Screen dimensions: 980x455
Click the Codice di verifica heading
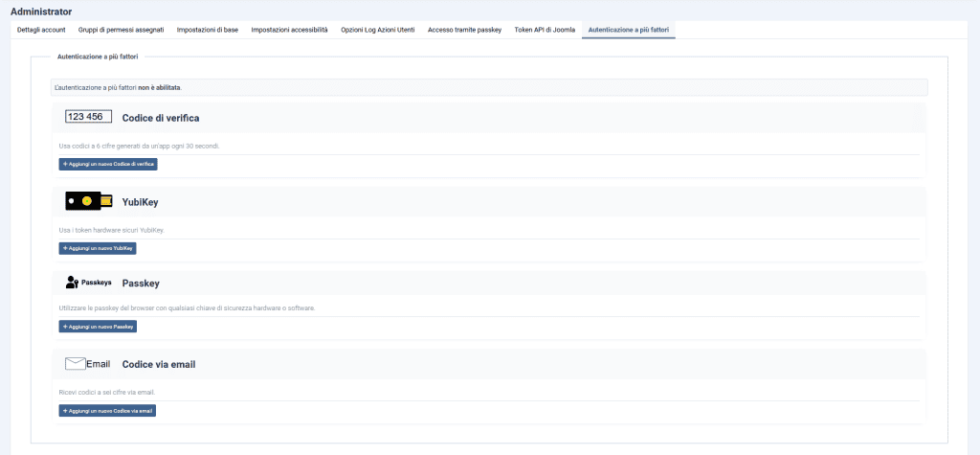[161, 118]
